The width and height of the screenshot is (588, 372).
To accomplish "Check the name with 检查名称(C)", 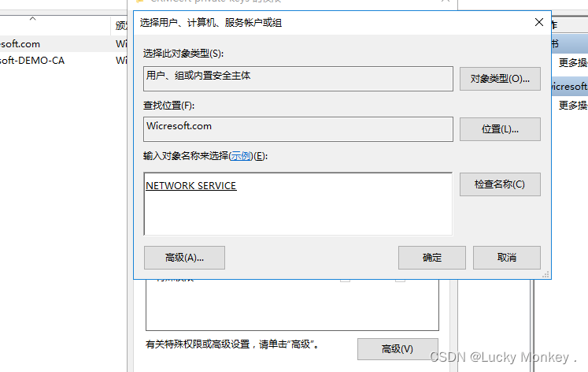I will coord(500,184).
